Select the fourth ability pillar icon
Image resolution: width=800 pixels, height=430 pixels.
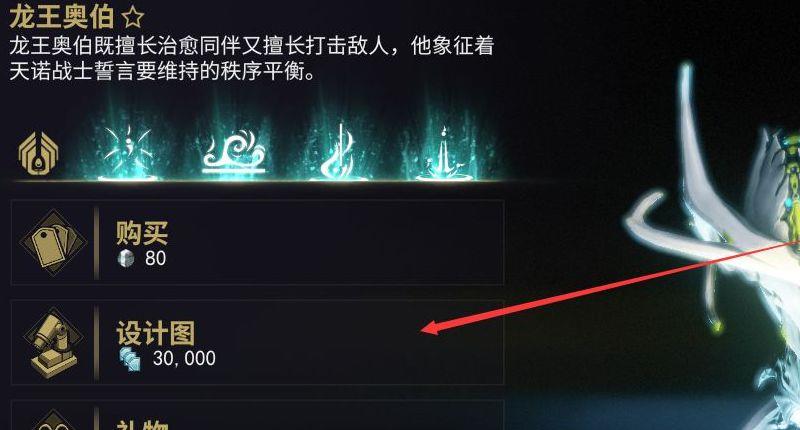click(x=444, y=153)
